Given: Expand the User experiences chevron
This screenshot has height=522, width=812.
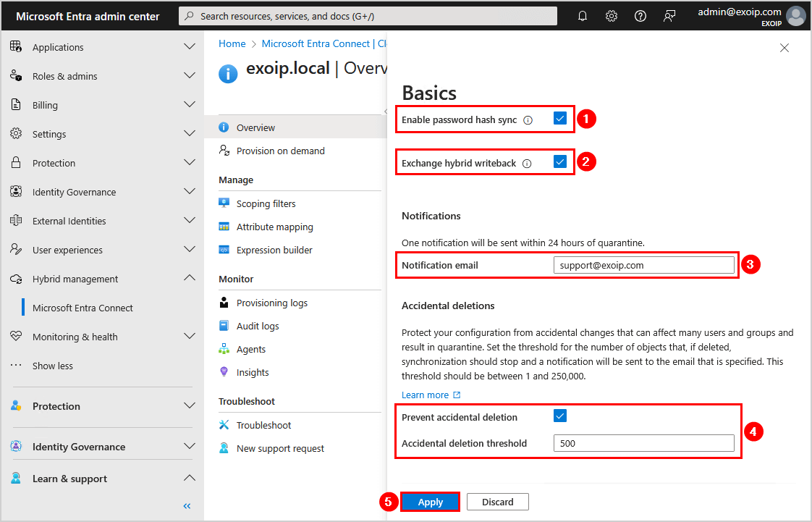Looking at the screenshot, I should click(190, 250).
